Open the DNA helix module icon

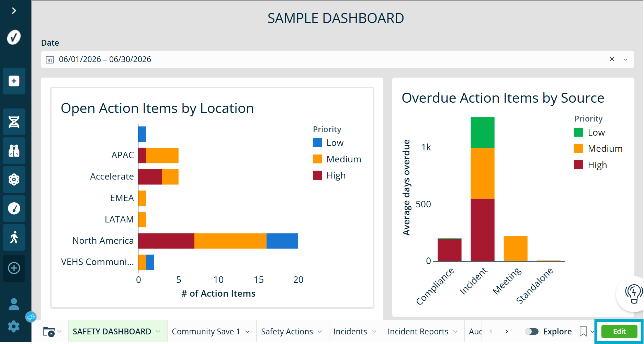click(x=14, y=122)
